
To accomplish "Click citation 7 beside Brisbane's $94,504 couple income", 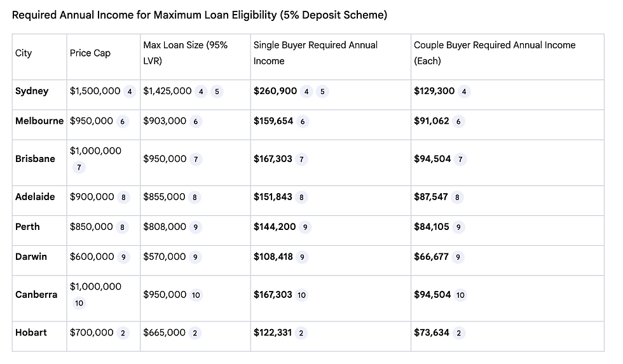I will (x=460, y=159).
